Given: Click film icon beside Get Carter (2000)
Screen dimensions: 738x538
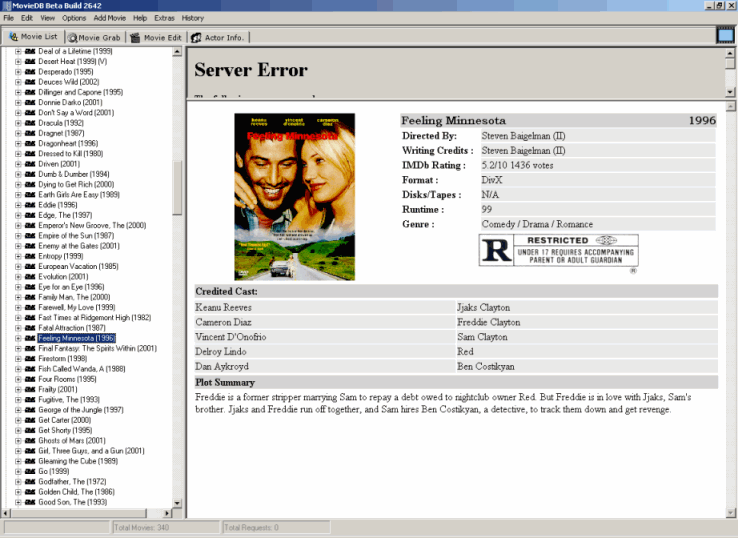Looking at the screenshot, I should coord(30,420).
